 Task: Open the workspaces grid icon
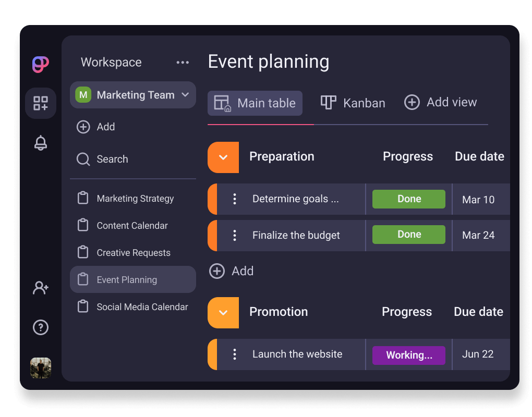(41, 103)
